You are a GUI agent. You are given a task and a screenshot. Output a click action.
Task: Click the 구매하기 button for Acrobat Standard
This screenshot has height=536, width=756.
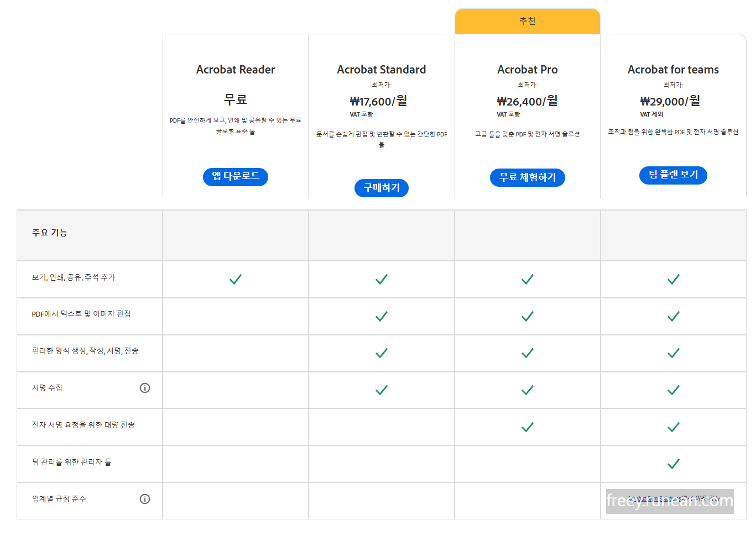[382, 188]
